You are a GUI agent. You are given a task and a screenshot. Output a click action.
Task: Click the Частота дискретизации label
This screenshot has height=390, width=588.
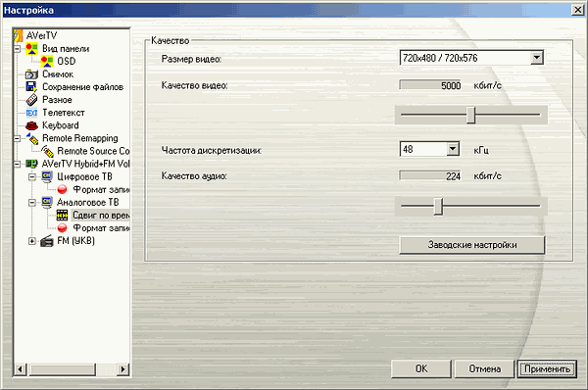click(x=212, y=150)
